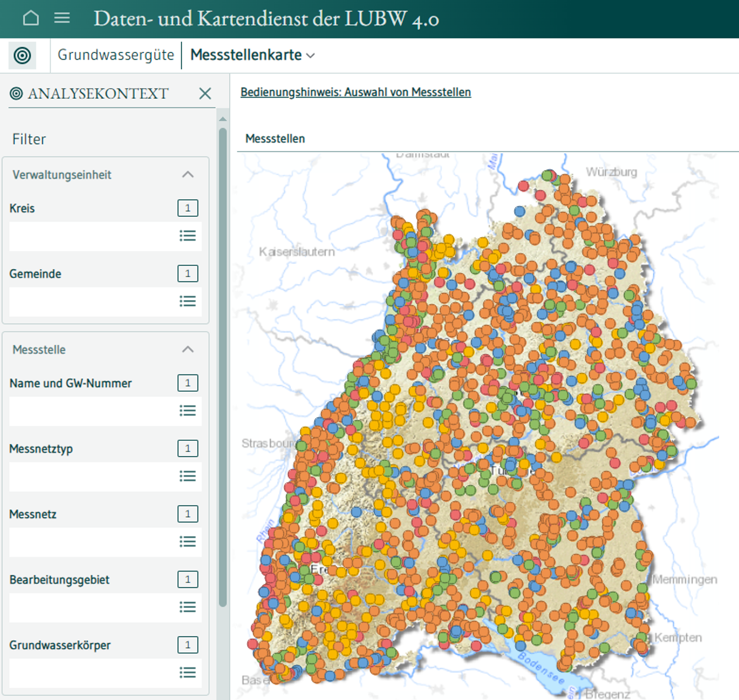Close the Analysekontext panel
This screenshot has height=700, width=739.
[x=205, y=94]
